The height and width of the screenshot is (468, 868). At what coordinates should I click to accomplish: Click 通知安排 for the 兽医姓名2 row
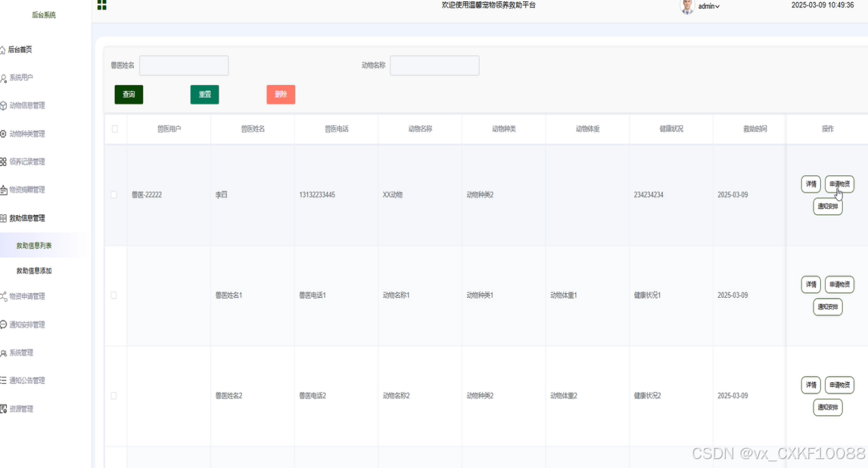tap(828, 408)
